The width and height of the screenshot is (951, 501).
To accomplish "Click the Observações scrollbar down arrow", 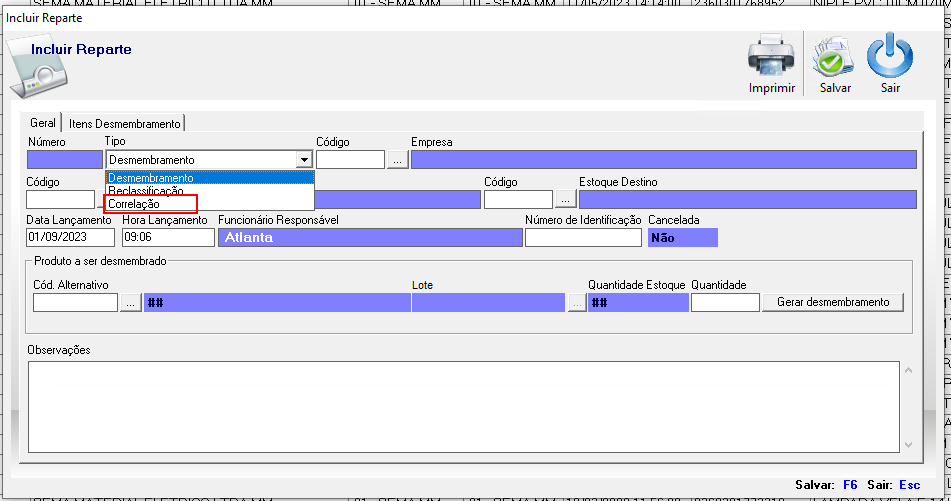I will [908, 445].
